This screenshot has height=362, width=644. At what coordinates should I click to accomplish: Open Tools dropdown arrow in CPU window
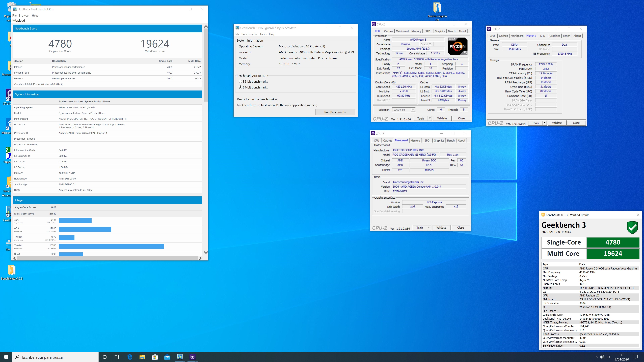click(430, 118)
